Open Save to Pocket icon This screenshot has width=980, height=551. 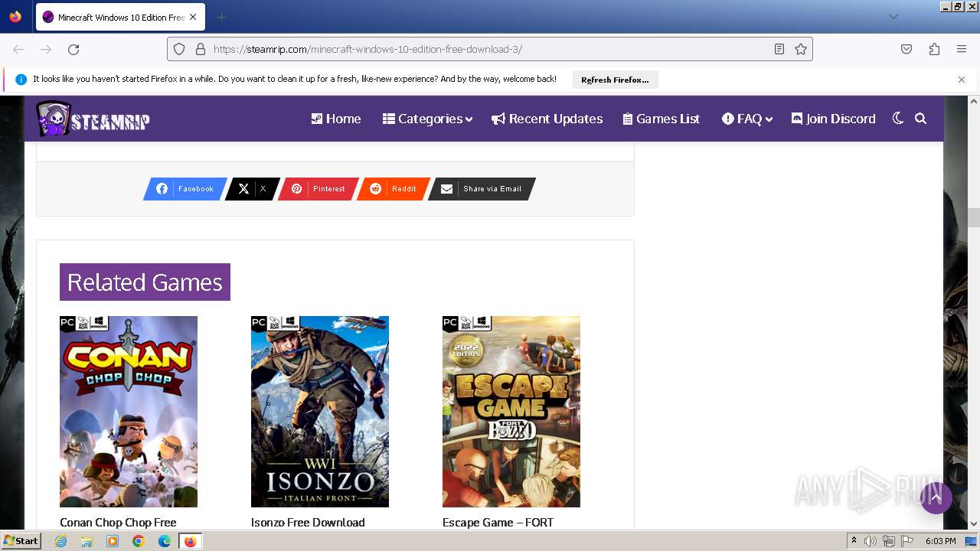[x=906, y=49]
